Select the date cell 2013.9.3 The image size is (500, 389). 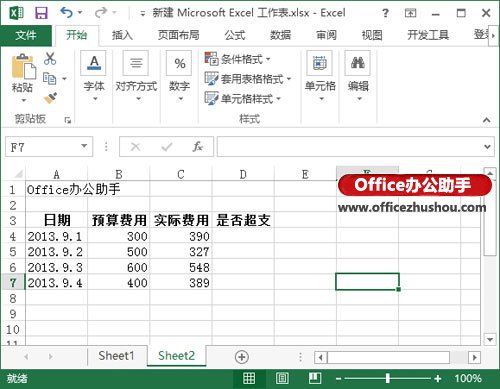[56, 267]
